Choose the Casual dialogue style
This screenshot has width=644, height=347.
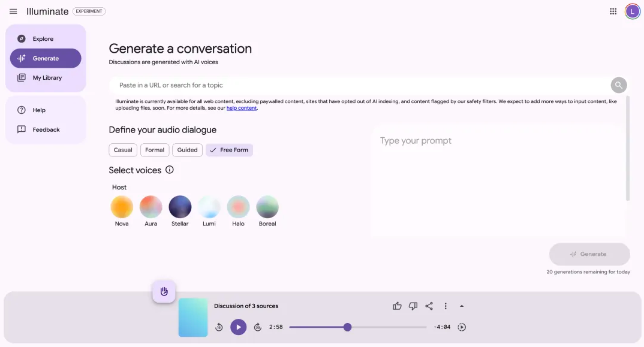[123, 150]
